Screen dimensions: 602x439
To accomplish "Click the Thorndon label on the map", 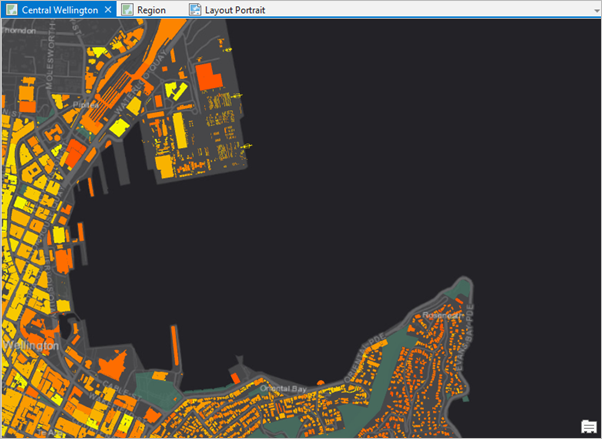I will point(22,30).
